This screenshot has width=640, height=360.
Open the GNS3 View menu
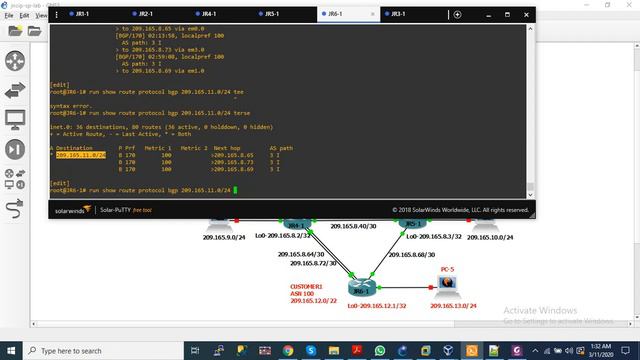41,16
